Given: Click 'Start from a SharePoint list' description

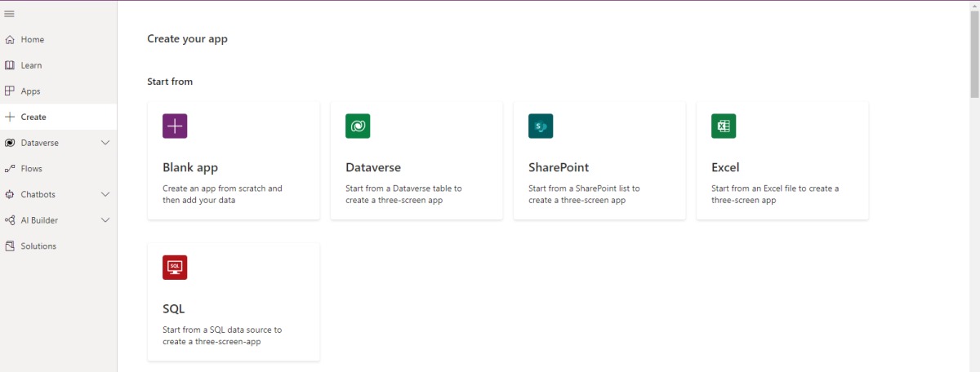Looking at the screenshot, I should pyautogui.click(x=584, y=194).
